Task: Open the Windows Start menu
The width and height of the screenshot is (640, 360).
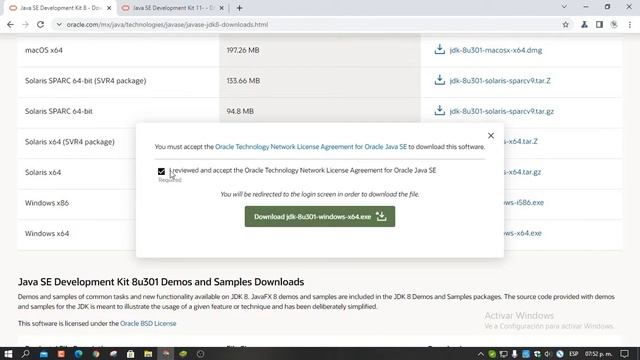Action: click(x=8, y=354)
